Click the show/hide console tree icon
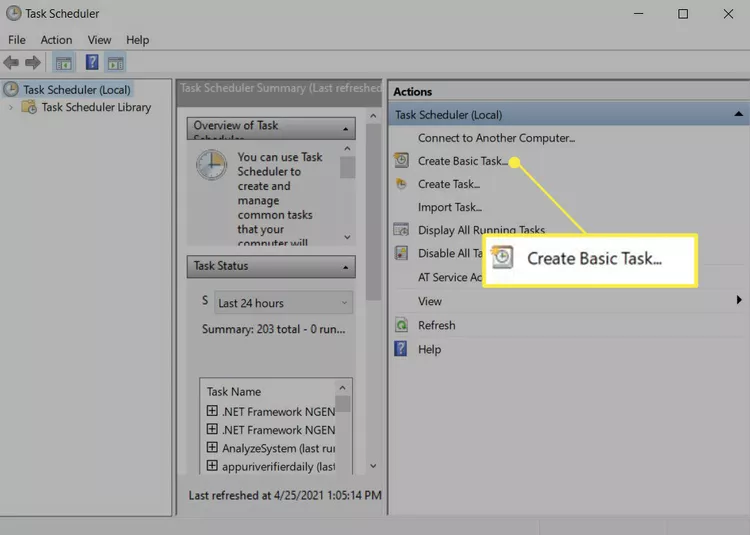750x535 pixels. pos(64,63)
